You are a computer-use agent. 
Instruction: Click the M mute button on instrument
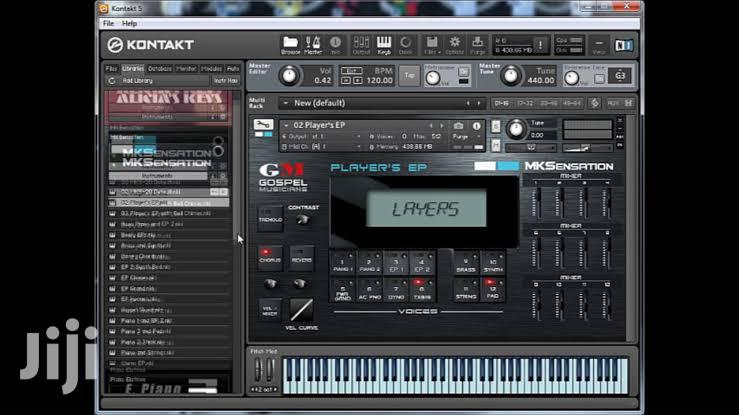coord(496,145)
